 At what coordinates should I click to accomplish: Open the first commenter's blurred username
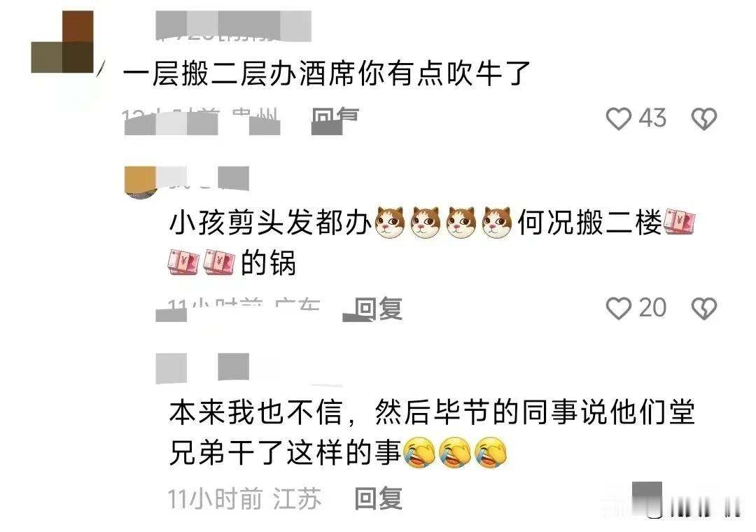pos(233,26)
